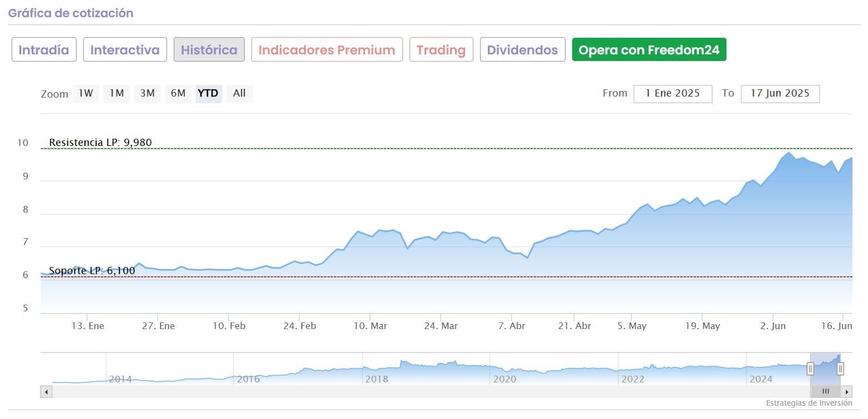Click the From date input field
Image resolution: width=868 pixels, height=419 pixels.
(673, 93)
